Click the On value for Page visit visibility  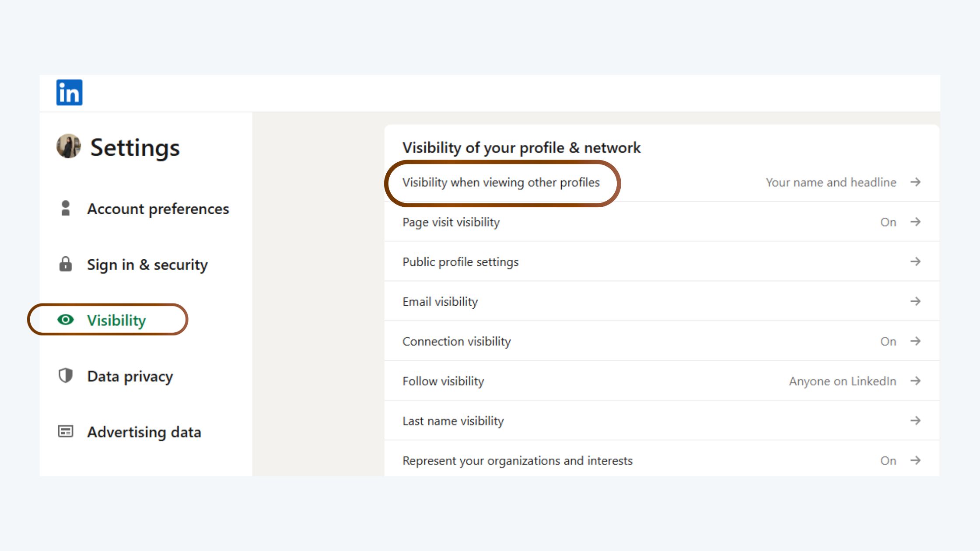[888, 222]
